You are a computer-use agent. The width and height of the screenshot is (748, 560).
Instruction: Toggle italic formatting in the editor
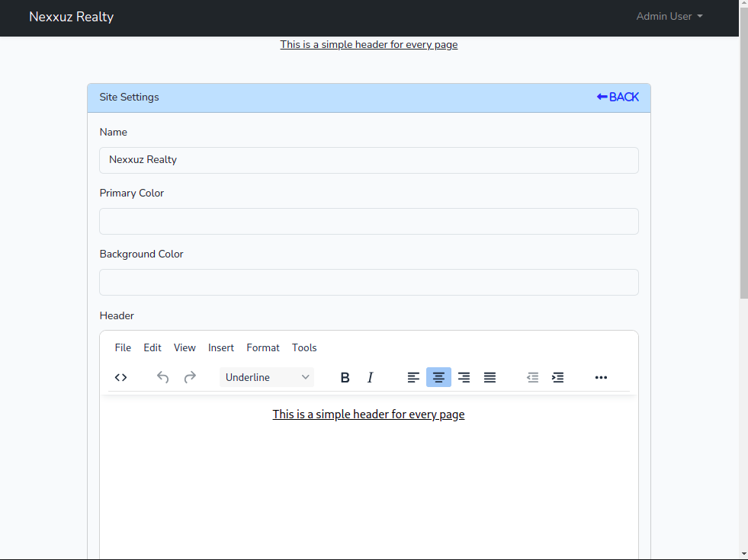pos(371,377)
